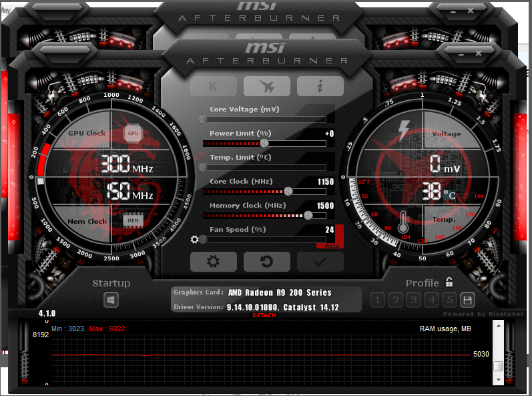Toggle the profile lock padlock icon
Viewport: 532px width, 396px height.
449,282
